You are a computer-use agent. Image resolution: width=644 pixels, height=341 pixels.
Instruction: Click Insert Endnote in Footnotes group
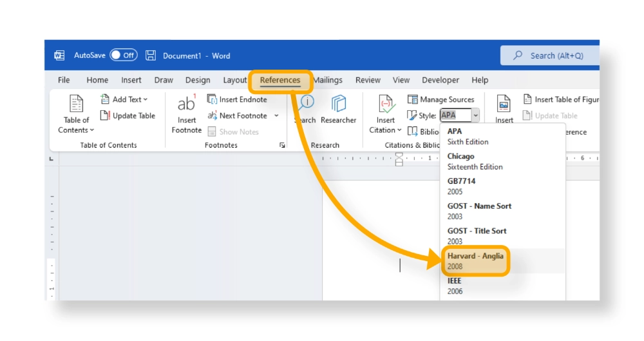pos(237,99)
